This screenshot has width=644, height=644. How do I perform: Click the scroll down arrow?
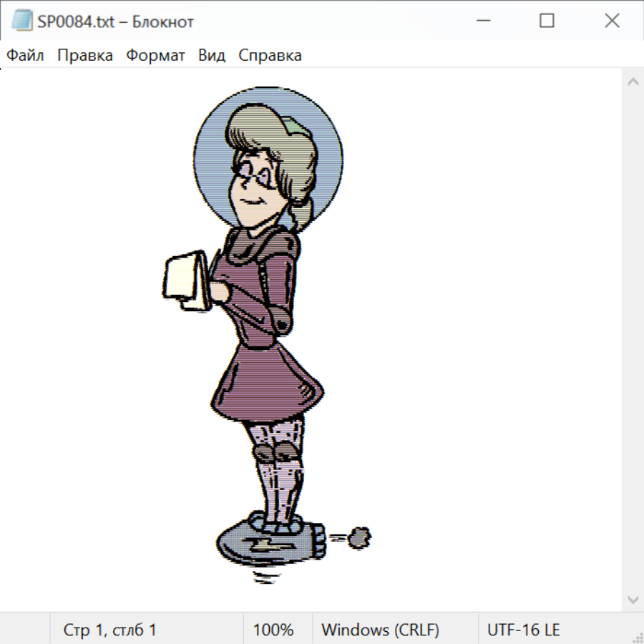click(633, 599)
